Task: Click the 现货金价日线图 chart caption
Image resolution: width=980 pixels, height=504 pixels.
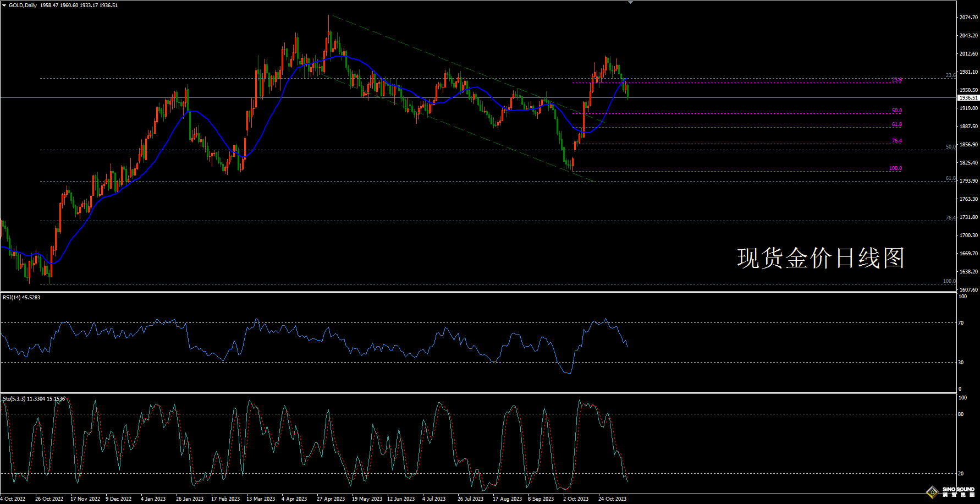Action: 821,258
